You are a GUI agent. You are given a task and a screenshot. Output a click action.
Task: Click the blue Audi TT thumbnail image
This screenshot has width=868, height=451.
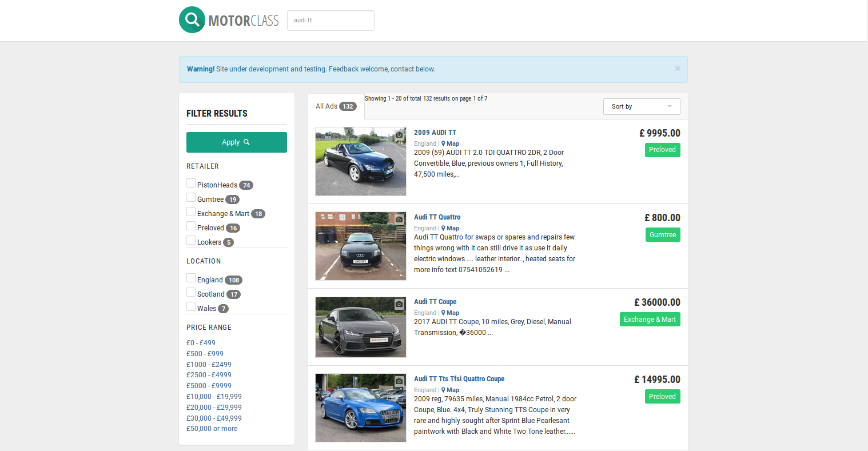coord(361,408)
